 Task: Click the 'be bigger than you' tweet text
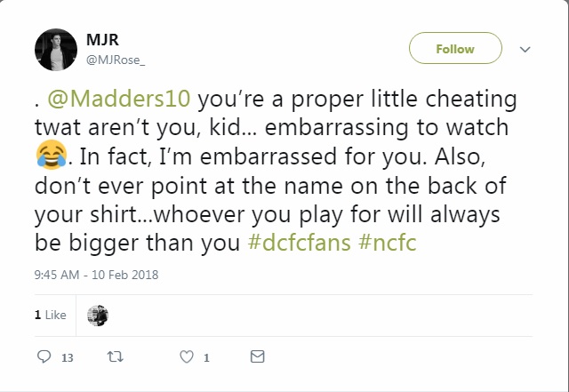tap(138, 243)
